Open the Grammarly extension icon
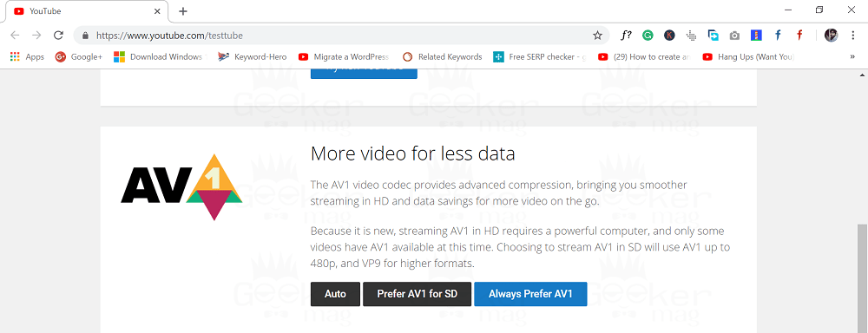 pyautogui.click(x=648, y=36)
